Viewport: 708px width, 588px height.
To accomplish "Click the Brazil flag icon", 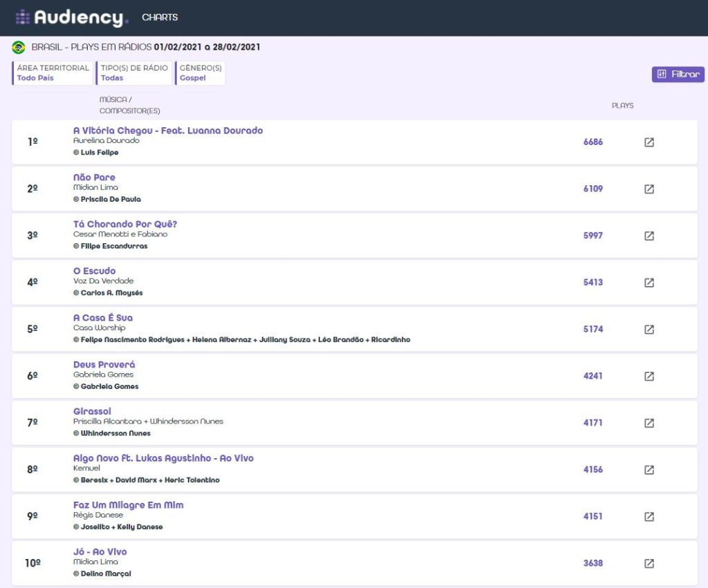I will pos(19,48).
